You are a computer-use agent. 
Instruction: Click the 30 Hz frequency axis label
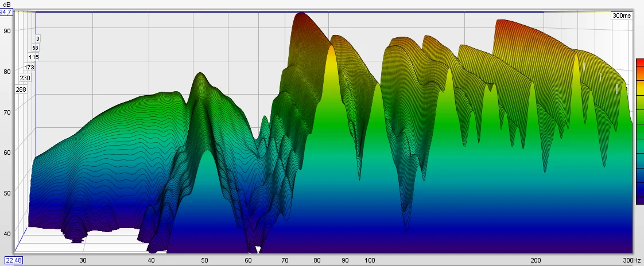(83, 260)
